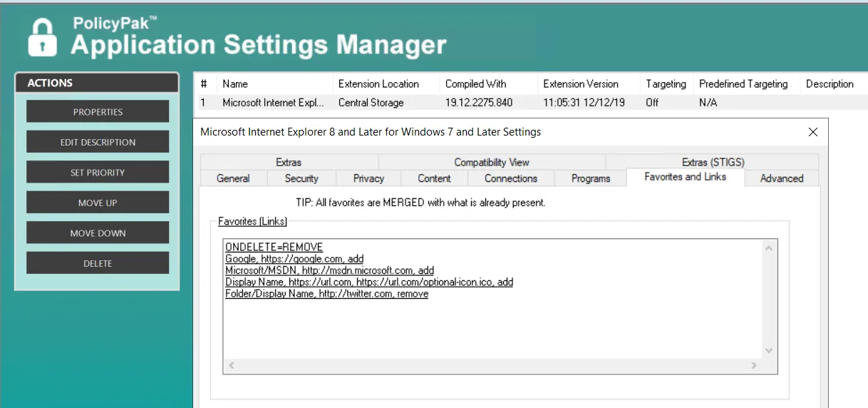This screenshot has height=408, width=868.
Task: Click the Folder/Display Name twitter line
Action: pos(326,293)
